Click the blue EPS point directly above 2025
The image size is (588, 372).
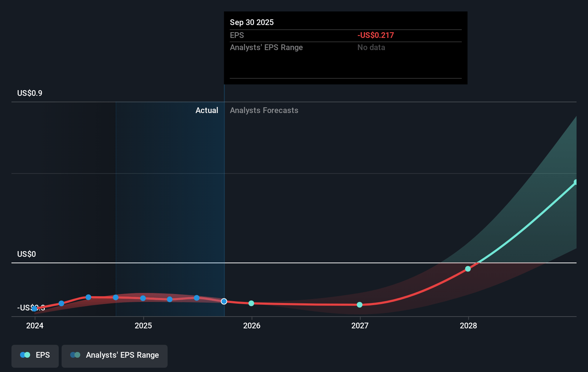[x=143, y=298]
